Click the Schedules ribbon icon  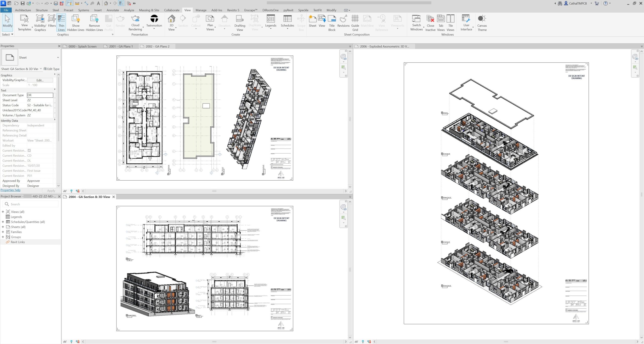pos(287,19)
